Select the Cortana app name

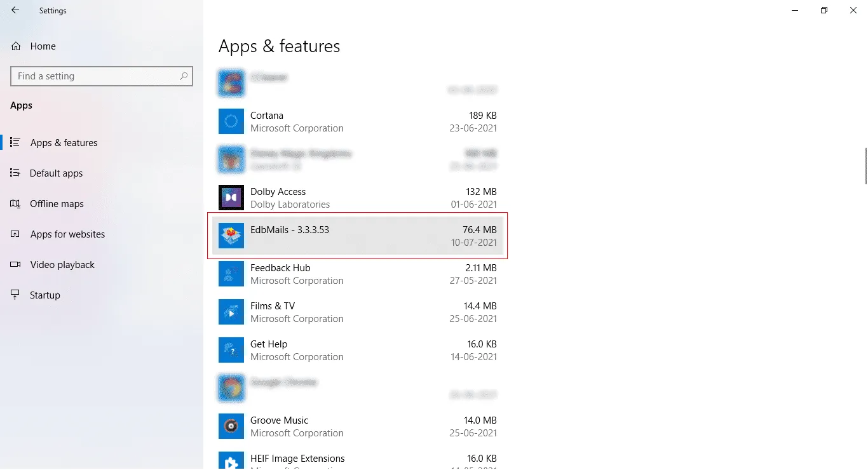267,116
